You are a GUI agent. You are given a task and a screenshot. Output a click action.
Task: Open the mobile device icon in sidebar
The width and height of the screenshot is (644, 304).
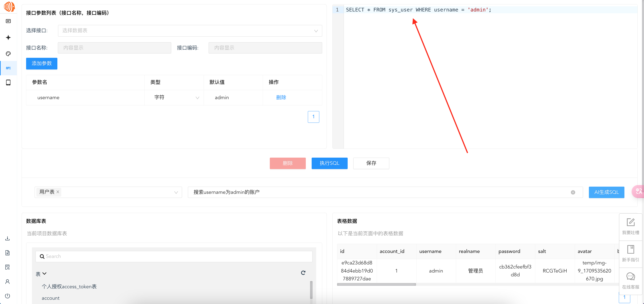coord(8,83)
